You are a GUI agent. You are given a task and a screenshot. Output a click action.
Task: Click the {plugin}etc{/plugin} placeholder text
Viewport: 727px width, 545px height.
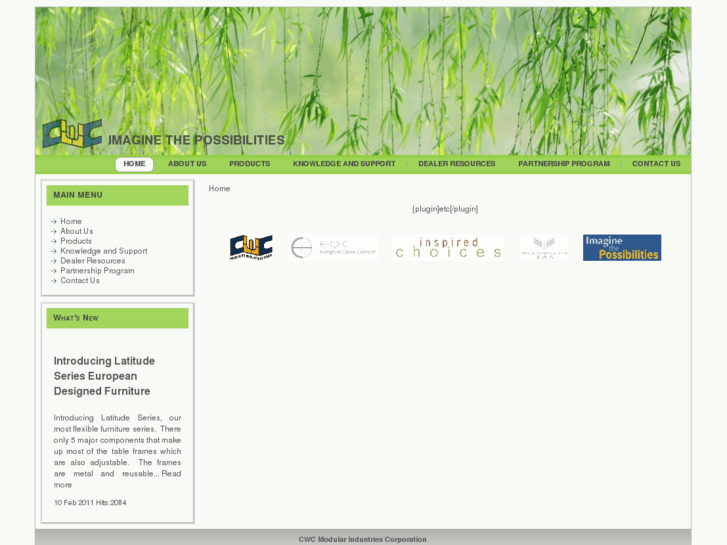point(445,209)
